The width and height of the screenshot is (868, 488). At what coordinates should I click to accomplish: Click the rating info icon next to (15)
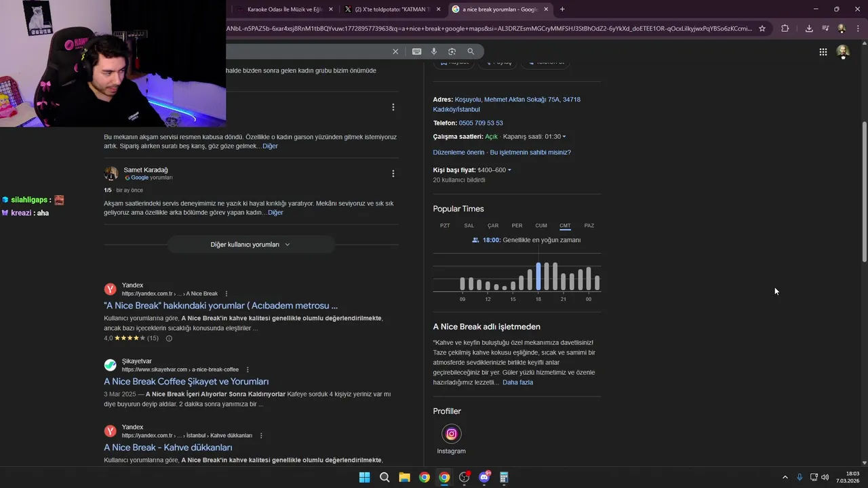(169, 338)
